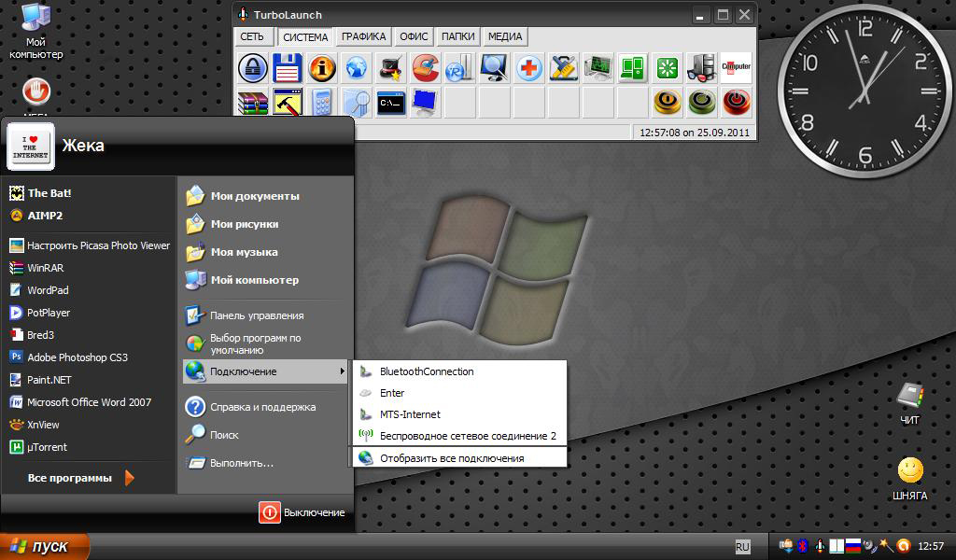This screenshot has height=560, width=956.
Task: Open the computer tower with 3D glasses icon
Action: point(702,67)
